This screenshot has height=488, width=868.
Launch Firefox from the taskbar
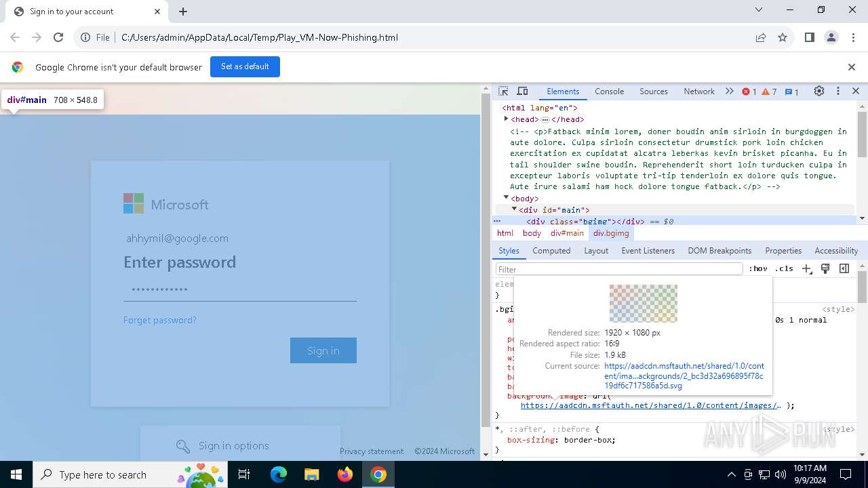(x=345, y=474)
